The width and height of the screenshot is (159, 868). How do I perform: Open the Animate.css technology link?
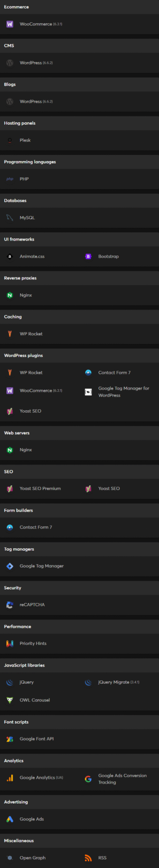pos(32,256)
